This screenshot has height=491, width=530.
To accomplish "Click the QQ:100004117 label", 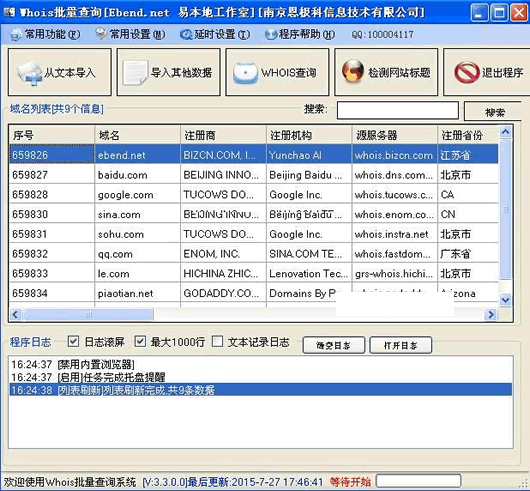I will (x=382, y=34).
